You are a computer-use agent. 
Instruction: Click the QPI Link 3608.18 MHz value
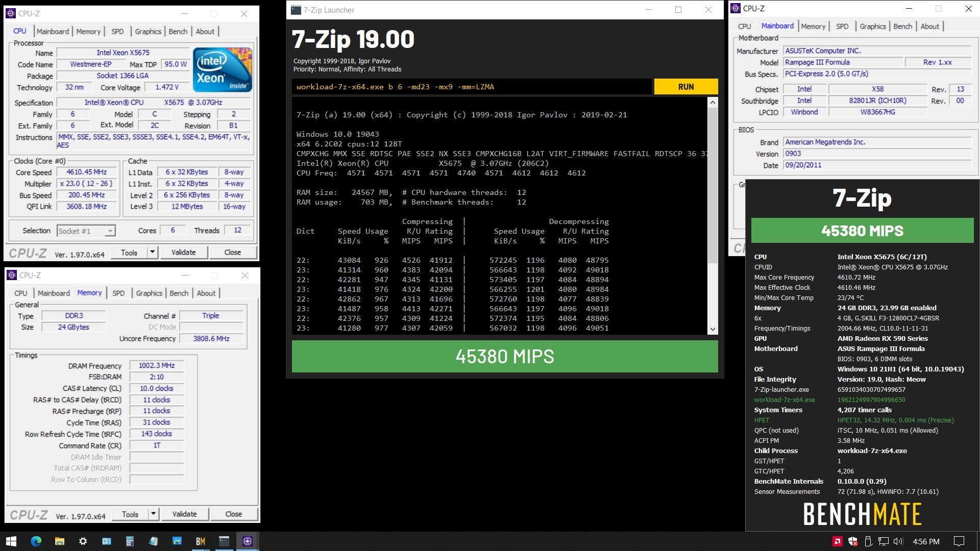click(87, 207)
